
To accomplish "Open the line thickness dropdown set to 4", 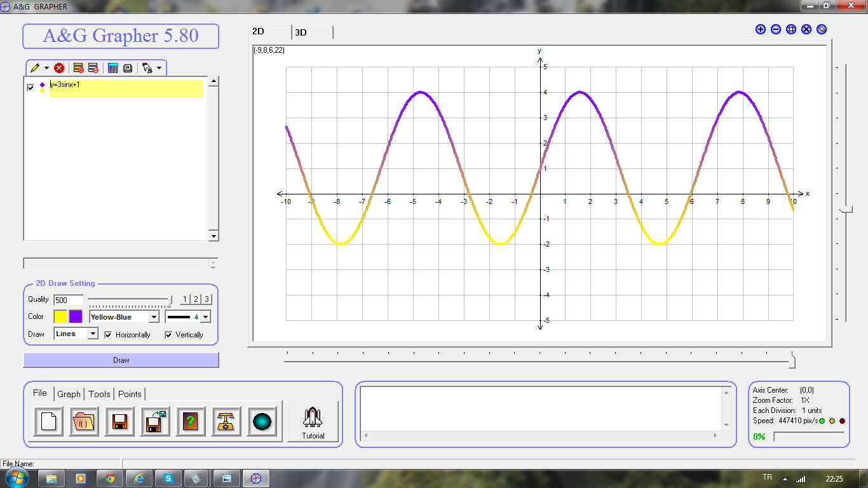I will pyautogui.click(x=205, y=316).
